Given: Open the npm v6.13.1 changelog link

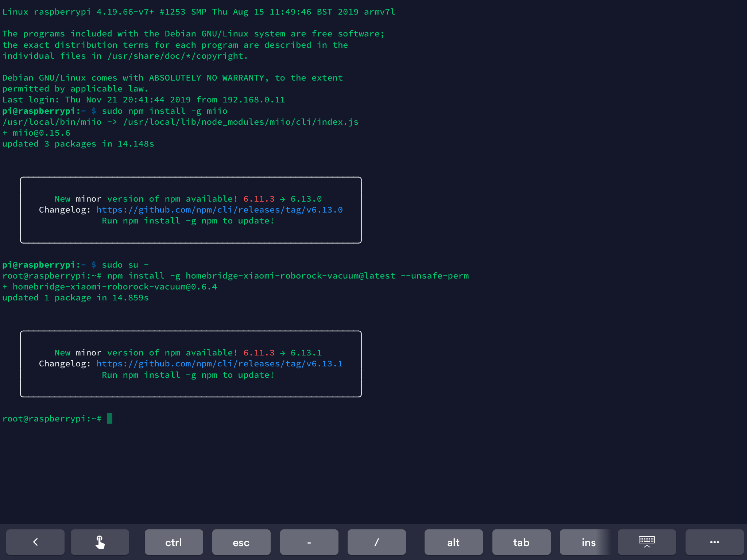Looking at the screenshot, I should coord(219,364).
